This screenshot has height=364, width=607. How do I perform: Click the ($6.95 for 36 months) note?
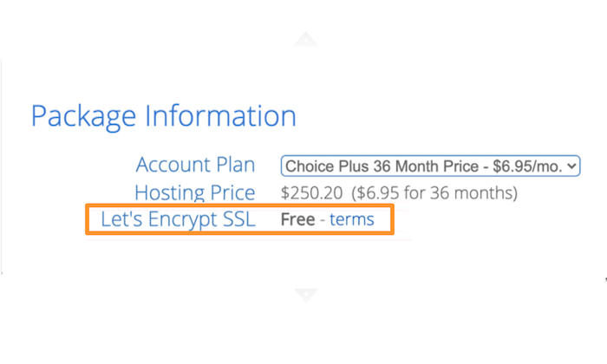[434, 192]
